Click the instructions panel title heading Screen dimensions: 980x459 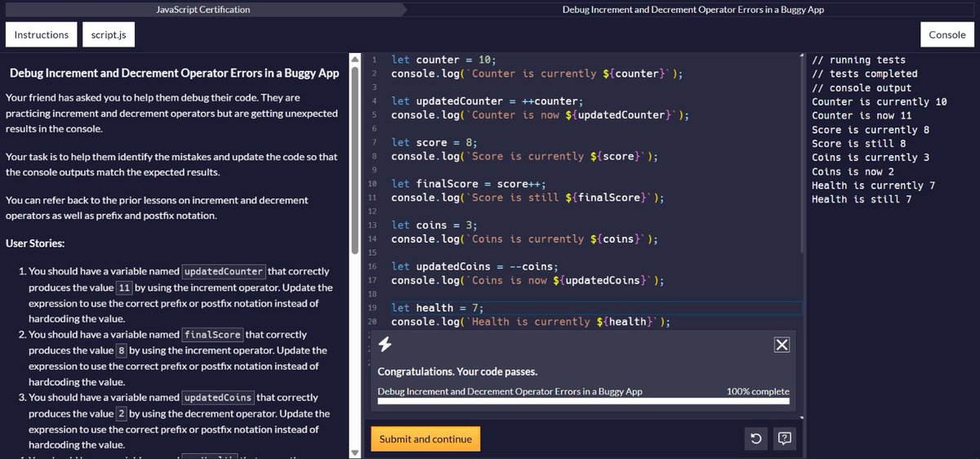pos(174,73)
